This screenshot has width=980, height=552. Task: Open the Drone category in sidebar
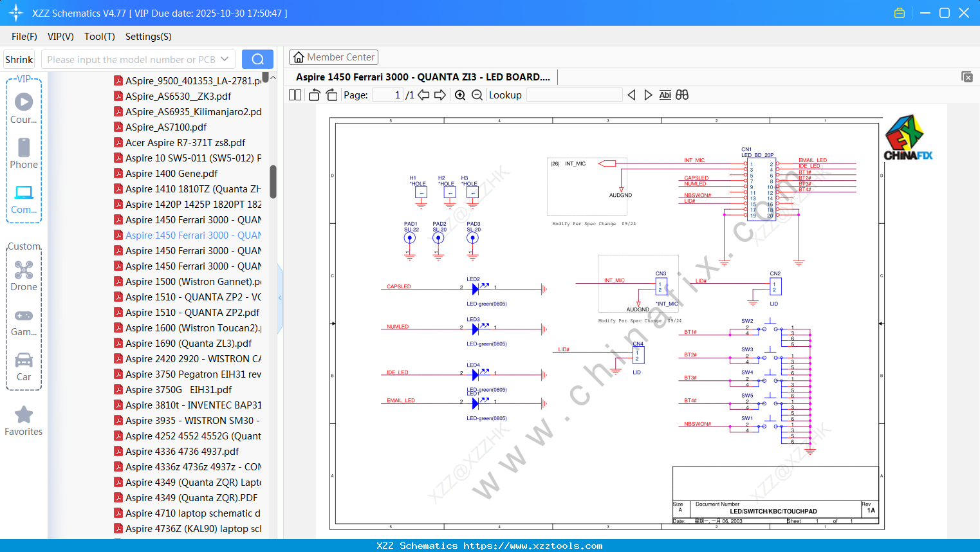[24, 276]
